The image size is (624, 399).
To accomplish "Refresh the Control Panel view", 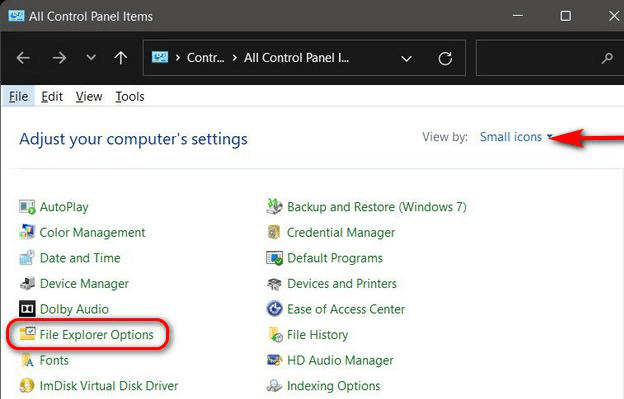I will (445, 58).
